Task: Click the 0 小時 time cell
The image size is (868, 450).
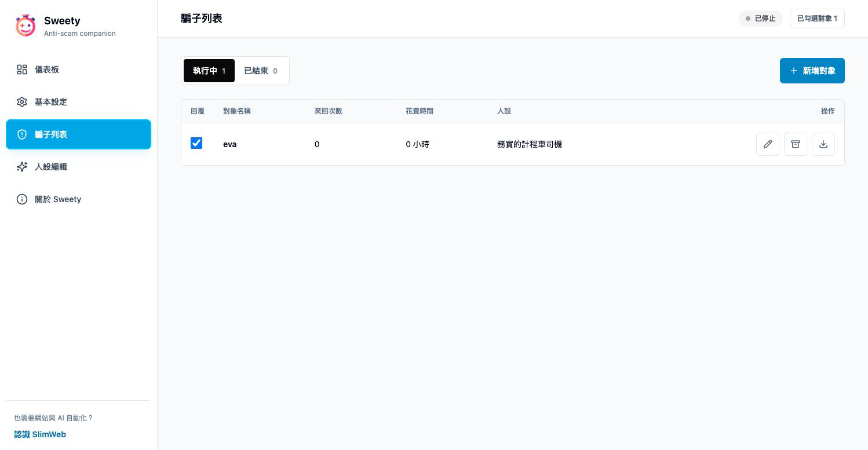Action: pos(417,144)
